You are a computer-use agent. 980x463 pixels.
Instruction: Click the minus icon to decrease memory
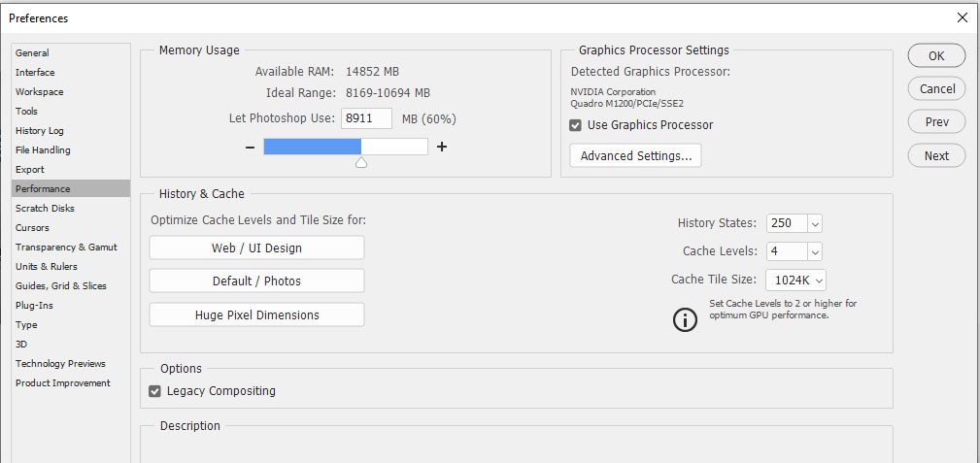250,148
